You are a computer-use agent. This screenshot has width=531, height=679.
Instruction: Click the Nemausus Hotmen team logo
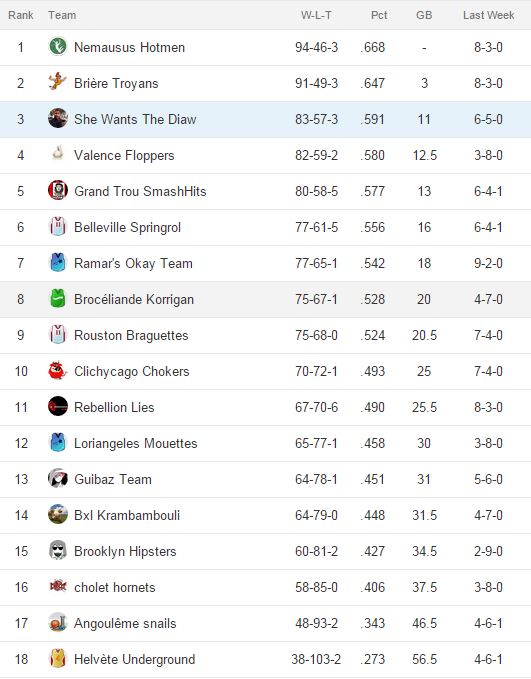(58, 46)
